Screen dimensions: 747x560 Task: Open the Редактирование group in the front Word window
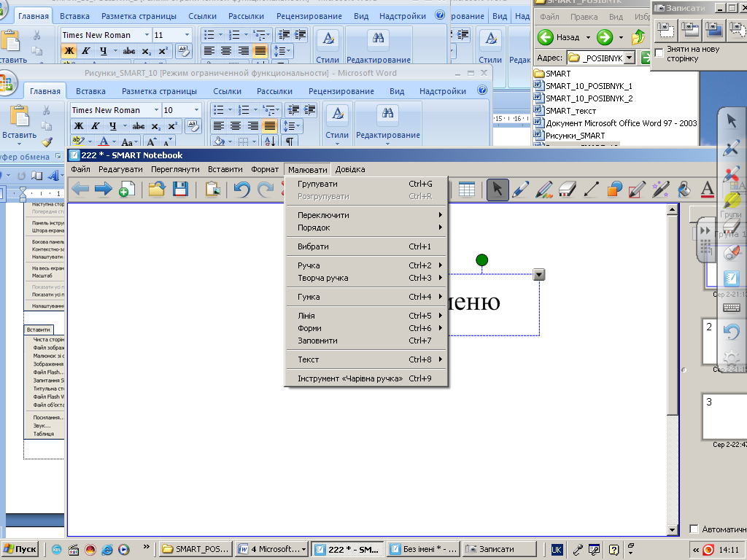(388, 127)
